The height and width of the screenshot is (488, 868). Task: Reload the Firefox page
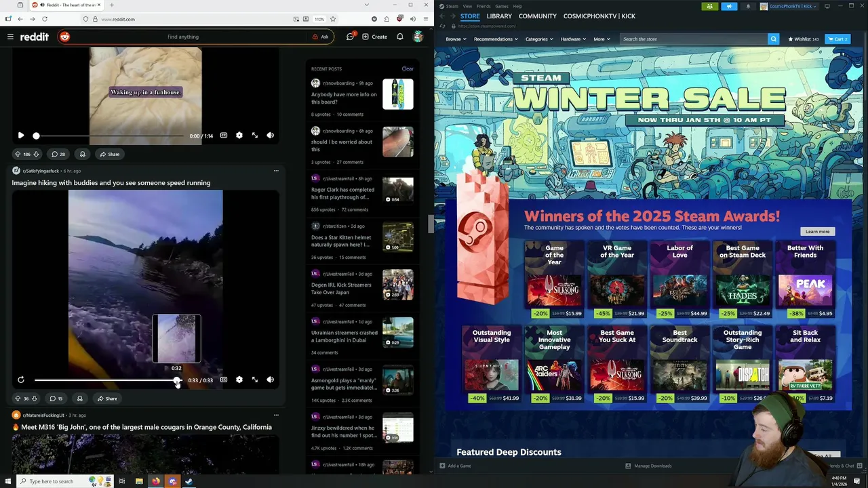click(x=45, y=19)
